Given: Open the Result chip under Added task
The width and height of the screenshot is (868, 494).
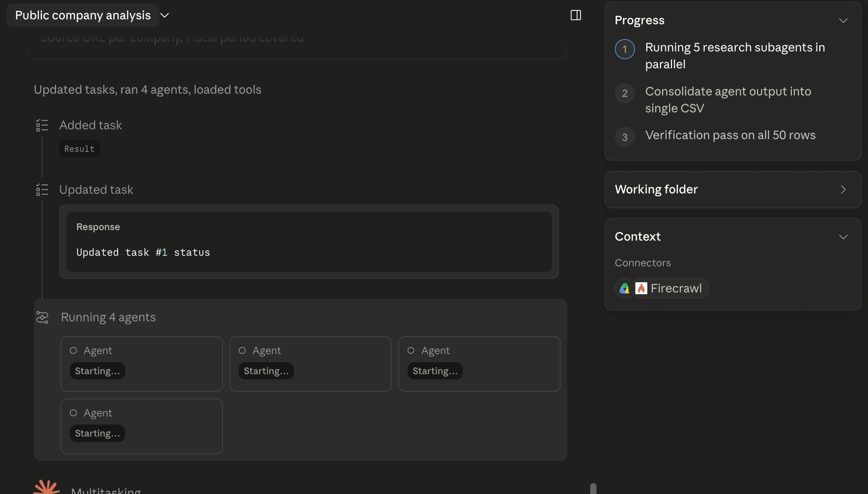Looking at the screenshot, I should tap(80, 149).
